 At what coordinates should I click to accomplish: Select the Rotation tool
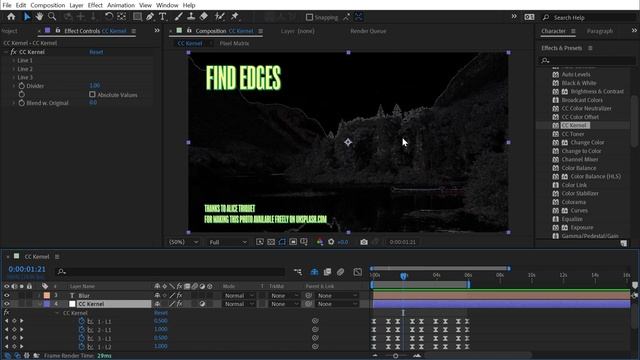click(x=109, y=17)
